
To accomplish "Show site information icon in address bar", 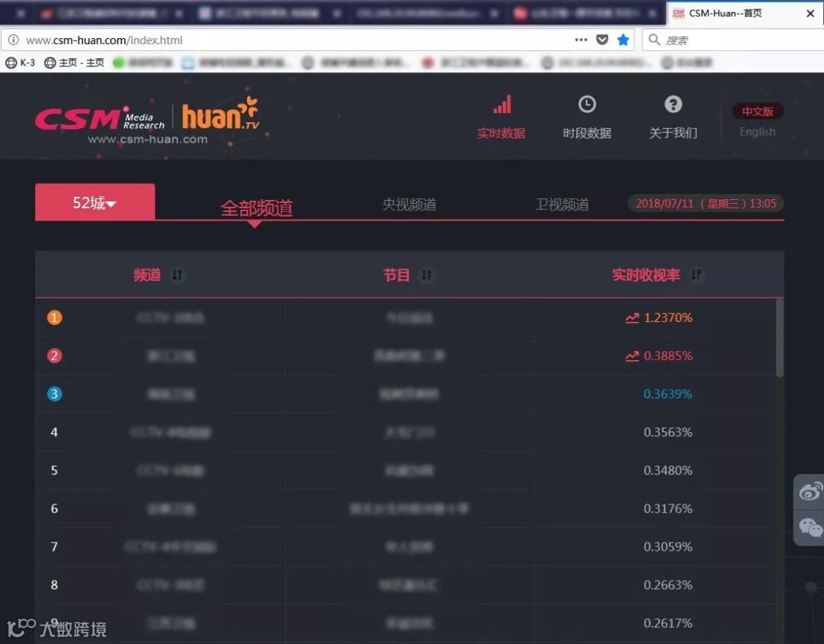I will pyautogui.click(x=14, y=40).
